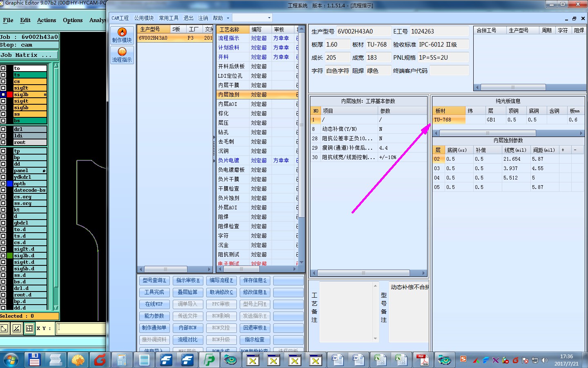Click 制作通知单 button
Screen dimensions: 588x368
click(154, 328)
